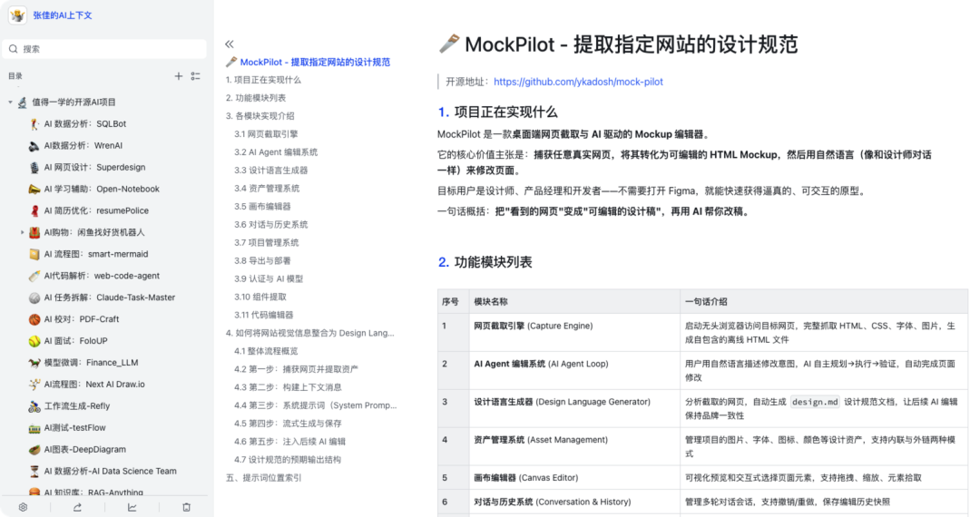Image resolution: width=980 pixels, height=517 pixels.
Task: Jump to outline item 3. 各模块实现介绍
Action: point(260,116)
